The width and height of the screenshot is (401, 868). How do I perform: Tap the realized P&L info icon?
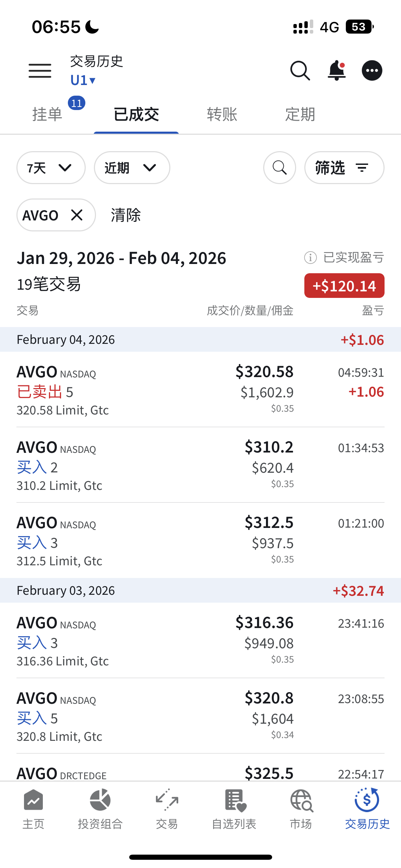pos(310,257)
